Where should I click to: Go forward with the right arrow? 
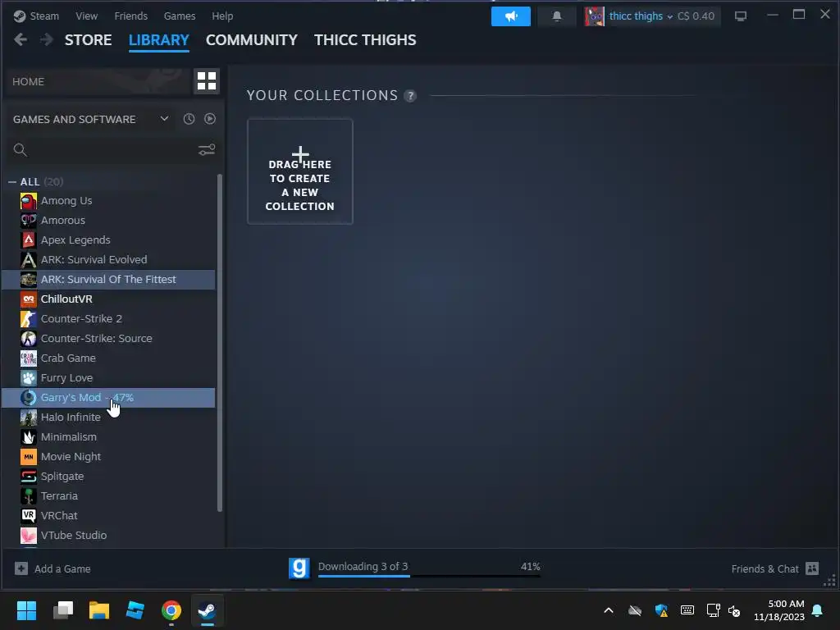(x=47, y=39)
